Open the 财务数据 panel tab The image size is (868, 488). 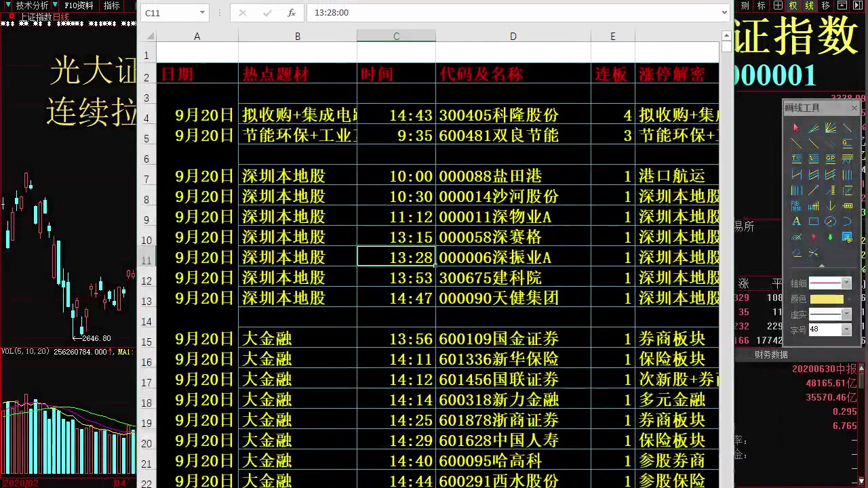pos(771,354)
